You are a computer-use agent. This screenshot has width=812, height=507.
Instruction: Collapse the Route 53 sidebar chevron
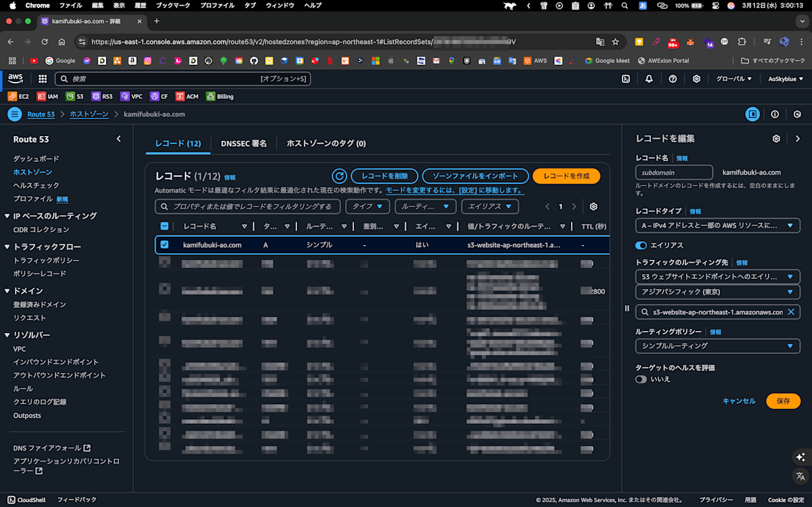coord(118,139)
